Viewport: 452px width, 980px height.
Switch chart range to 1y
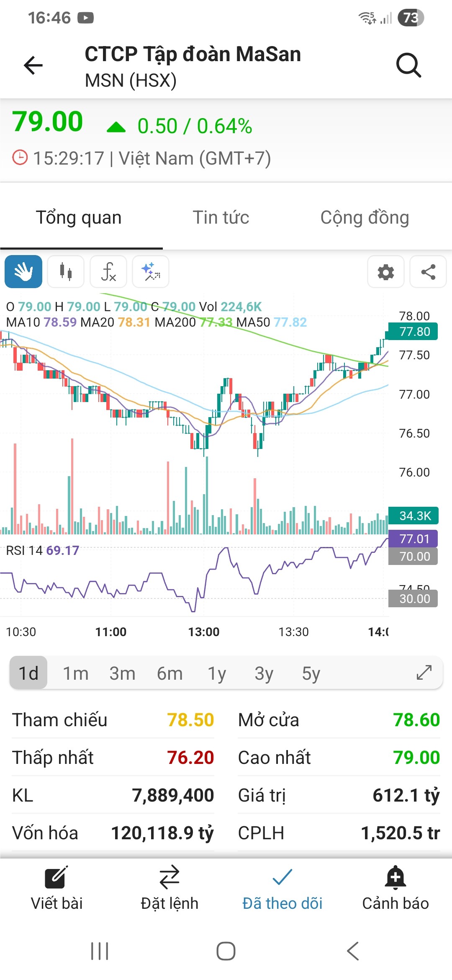217,673
